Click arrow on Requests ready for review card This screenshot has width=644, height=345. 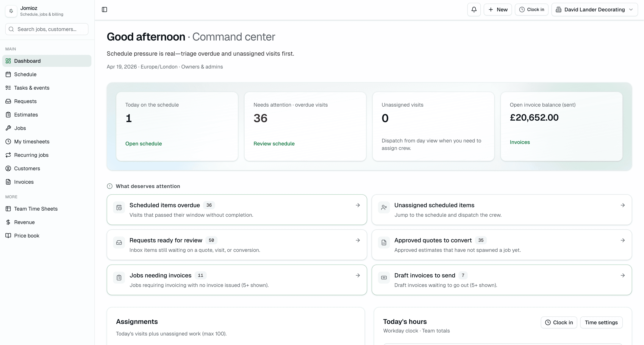358,240
